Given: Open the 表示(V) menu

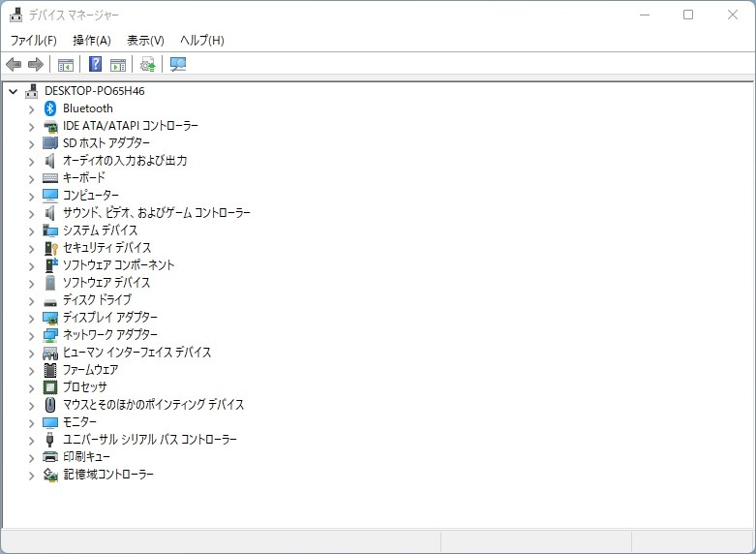Looking at the screenshot, I should 145,41.
